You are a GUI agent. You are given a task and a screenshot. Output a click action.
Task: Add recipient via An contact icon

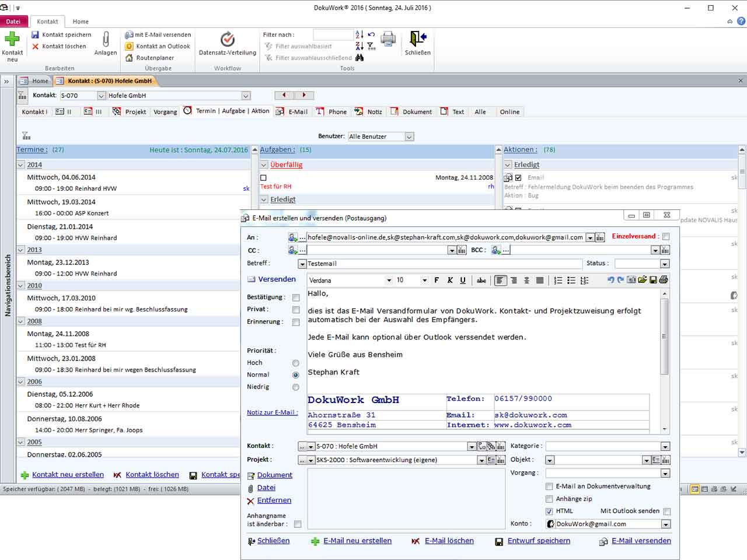pos(293,237)
